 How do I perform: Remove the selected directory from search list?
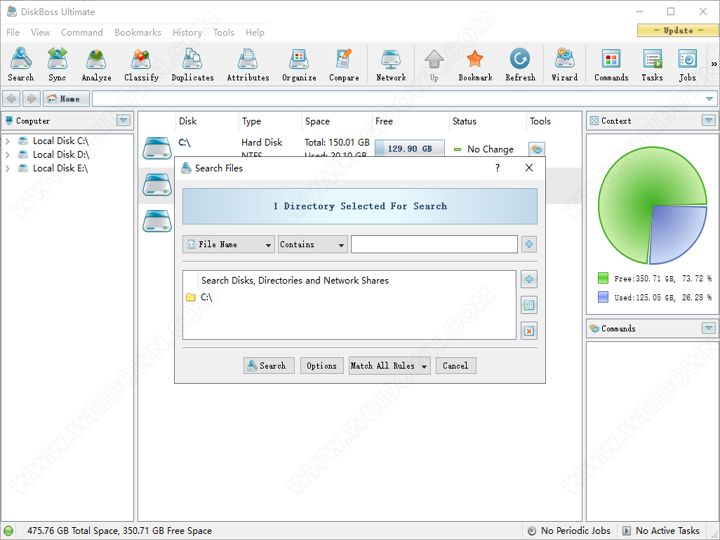(529, 331)
